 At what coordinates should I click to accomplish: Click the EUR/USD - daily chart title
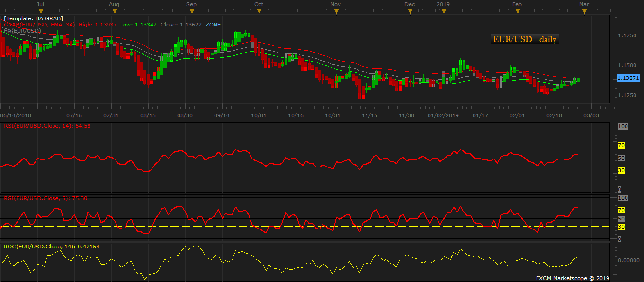(x=525, y=40)
